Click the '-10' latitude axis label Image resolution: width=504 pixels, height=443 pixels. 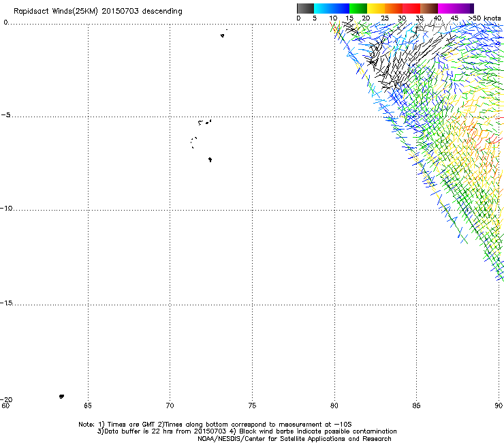tap(6, 208)
